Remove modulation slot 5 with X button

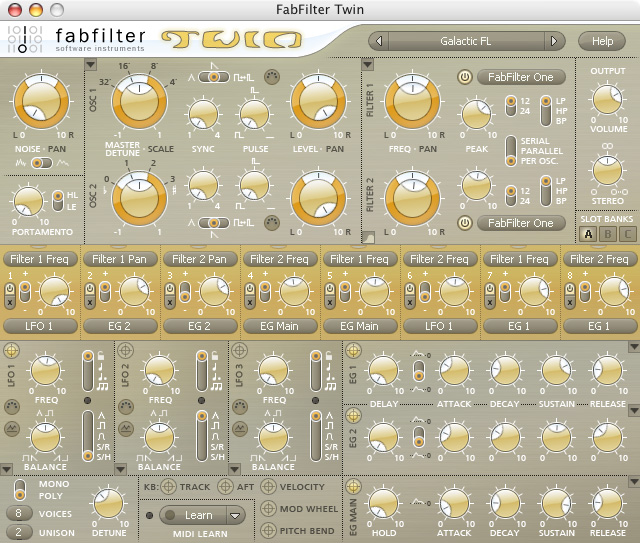click(330, 303)
